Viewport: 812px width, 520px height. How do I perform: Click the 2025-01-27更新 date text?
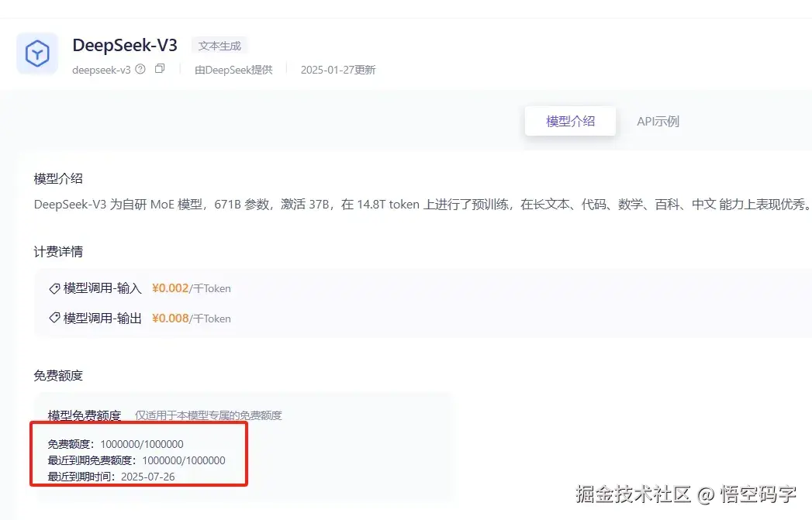[338, 70]
